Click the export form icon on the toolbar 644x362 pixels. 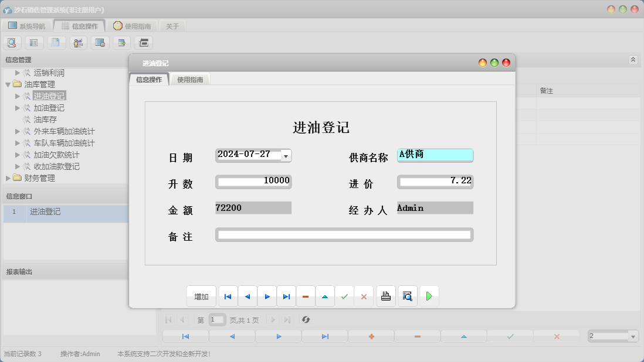click(121, 42)
